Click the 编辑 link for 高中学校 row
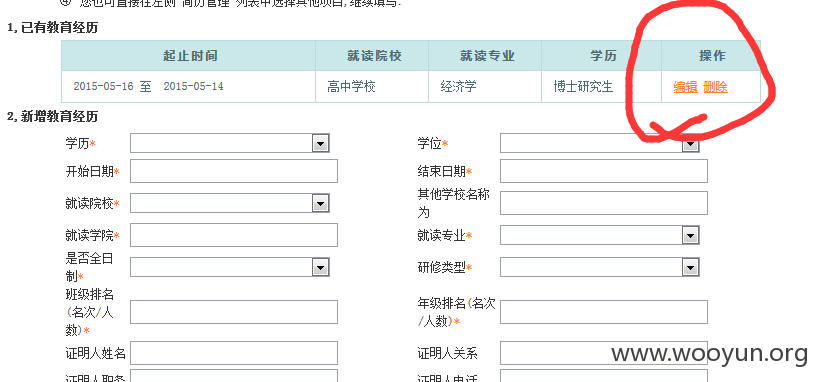Viewport: 817px width, 382px height. [x=685, y=87]
